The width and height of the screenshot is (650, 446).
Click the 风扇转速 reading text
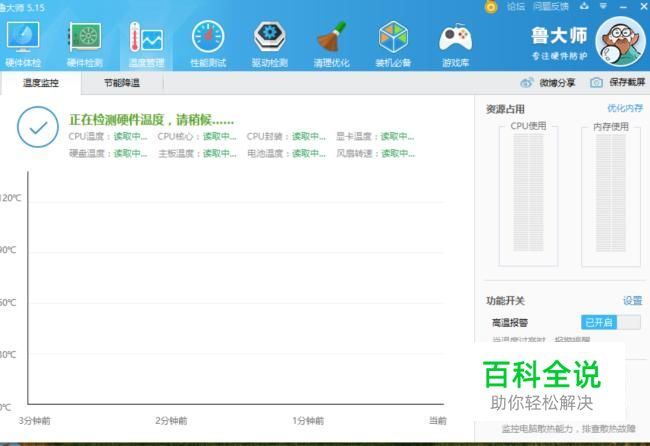376,154
